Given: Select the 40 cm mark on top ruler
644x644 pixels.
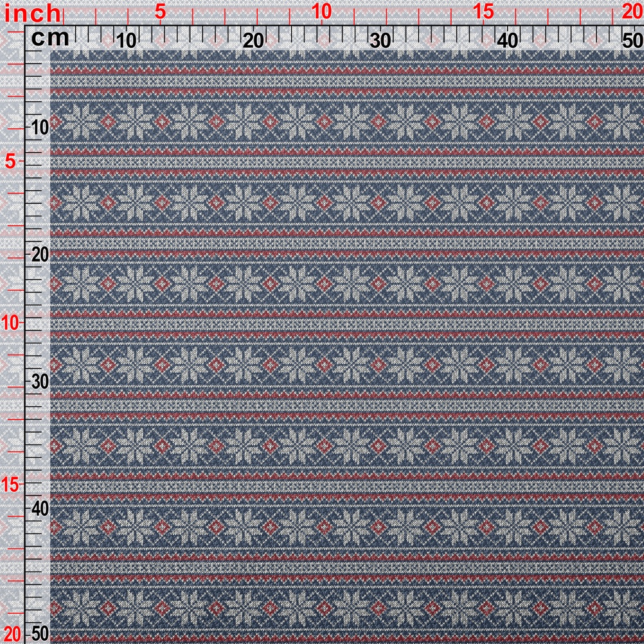Looking at the screenshot, I should tap(508, 41).
